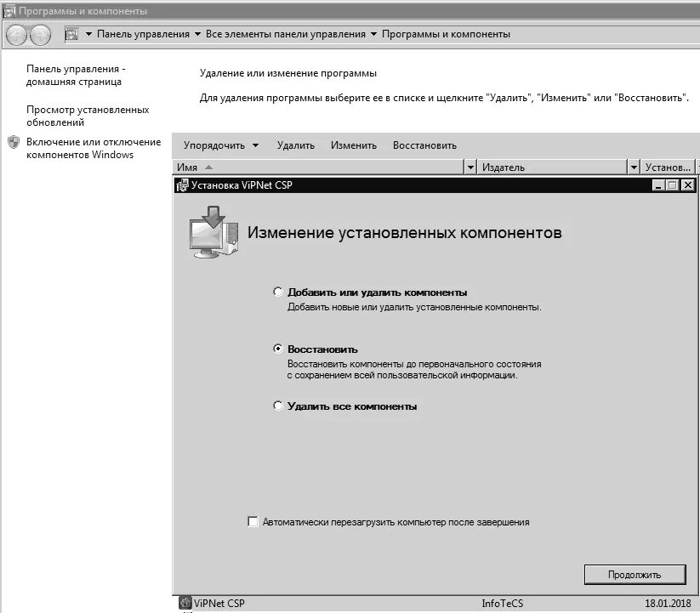
Task: Sort by the 'Установ...' column header
Action: 668,167
